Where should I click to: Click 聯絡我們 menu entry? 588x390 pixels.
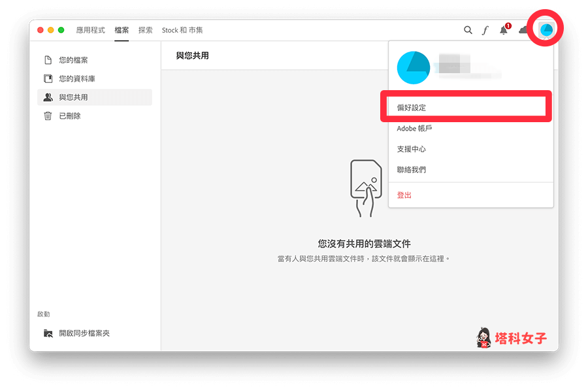(x=470, y=170)
